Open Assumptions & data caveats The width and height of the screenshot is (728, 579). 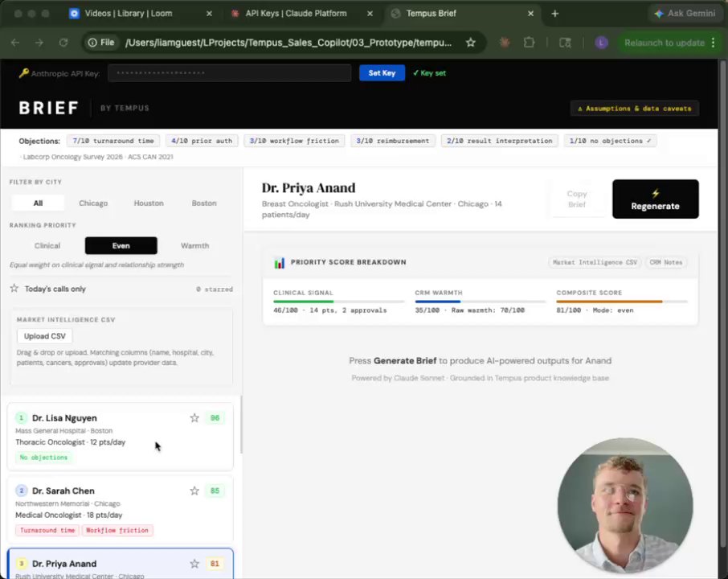[x=634, y=109]
